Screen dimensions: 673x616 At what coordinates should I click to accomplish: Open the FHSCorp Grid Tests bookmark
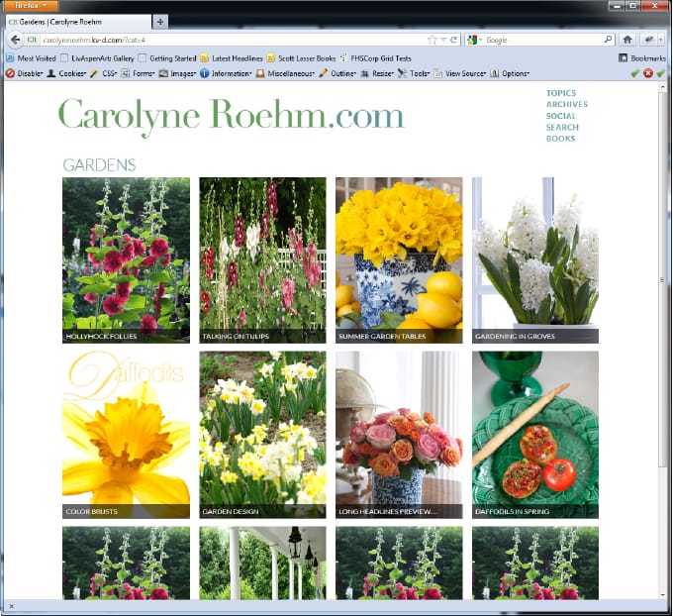point(375,58)
